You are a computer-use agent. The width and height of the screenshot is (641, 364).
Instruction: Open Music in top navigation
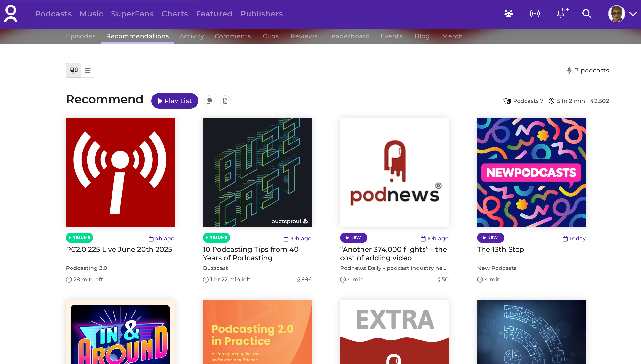[91, 14]
